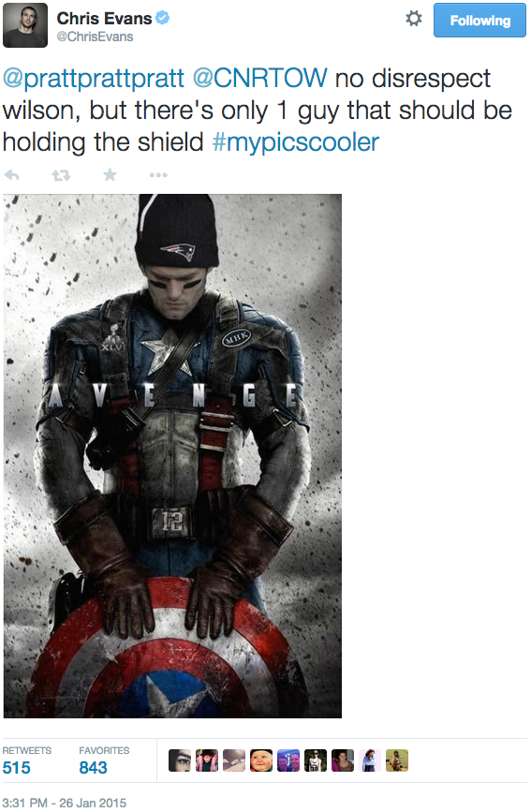
Task: Open the @CNRTOW mention
Action: [260, 78]
